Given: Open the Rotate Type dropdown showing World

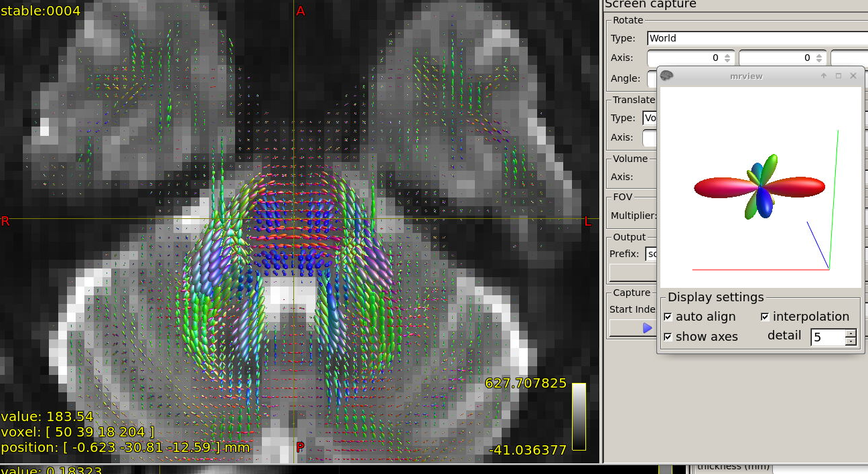Looking at the screenshot, I should tap(757, 38).
